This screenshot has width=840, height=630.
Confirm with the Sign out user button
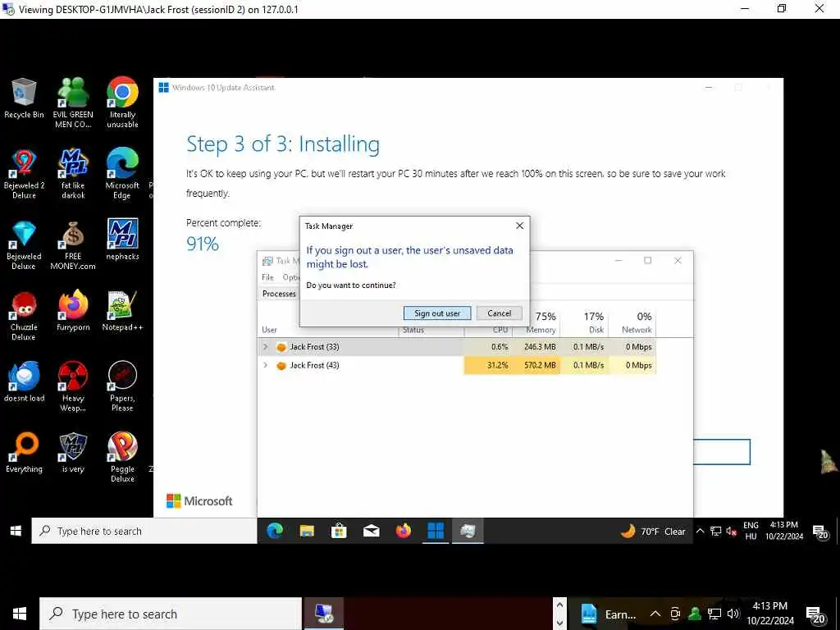[x=437, y=313]
